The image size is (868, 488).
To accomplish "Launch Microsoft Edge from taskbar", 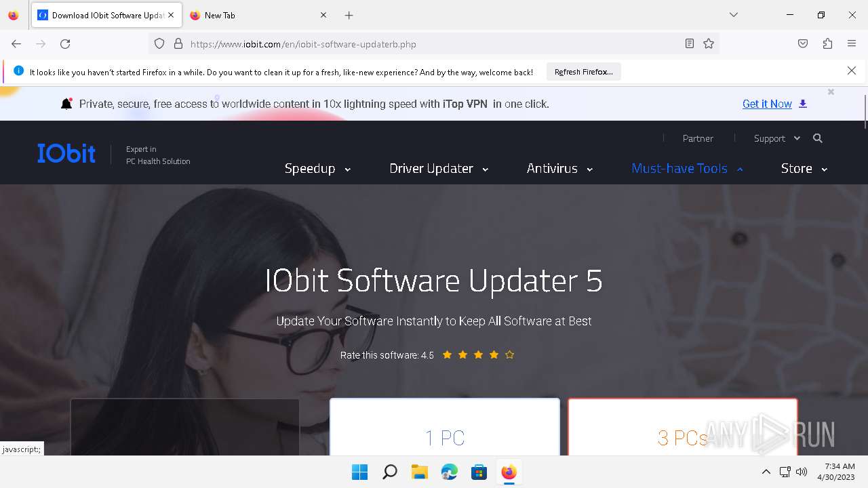I will click(x=449, y=472).
